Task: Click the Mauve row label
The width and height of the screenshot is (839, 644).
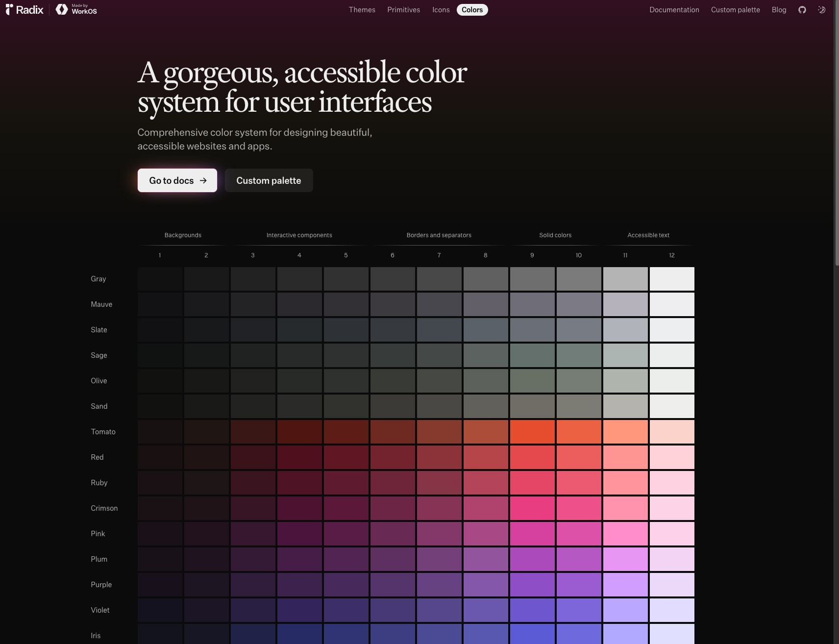Action: 101,304
